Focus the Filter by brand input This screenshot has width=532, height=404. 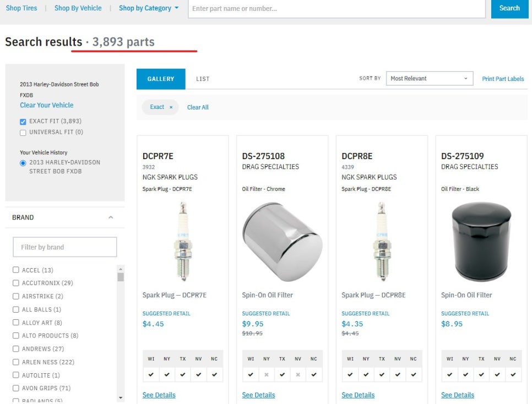pyautogui.click(x=65, y=247)
